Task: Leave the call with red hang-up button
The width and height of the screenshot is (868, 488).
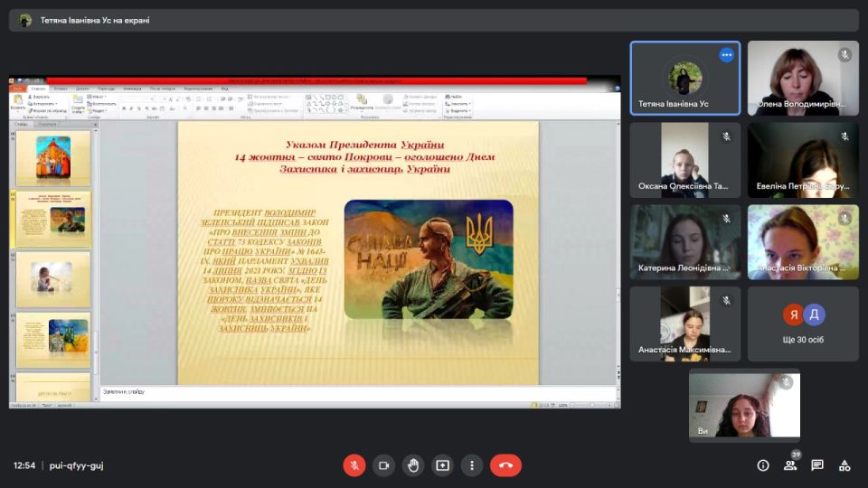Action: click(x=505, y=465)
